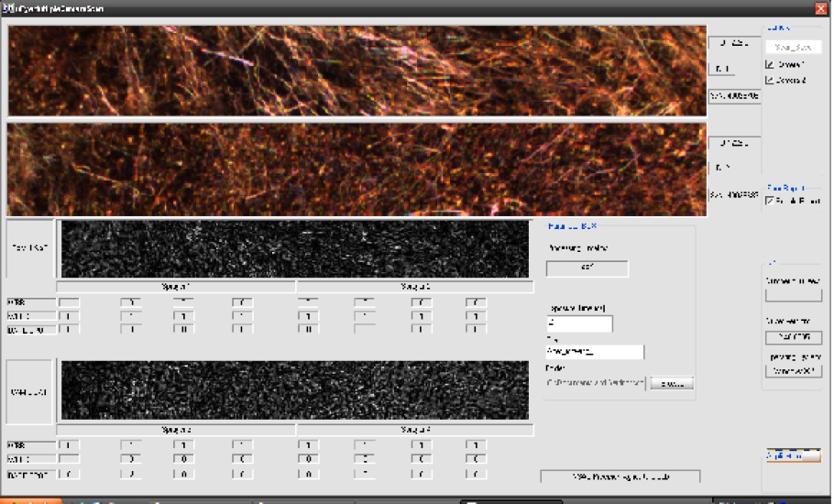Close the camera scan window
The image size is (834, 504).
pos(820,8)
